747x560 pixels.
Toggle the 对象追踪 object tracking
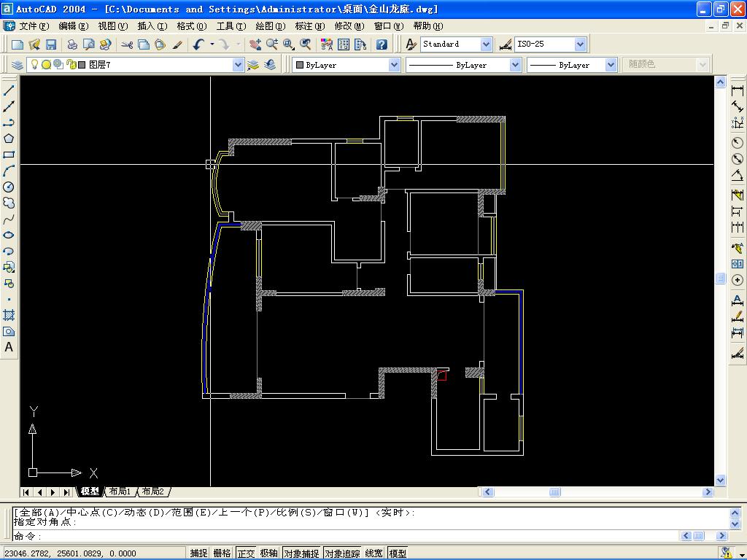click(343, 553)
